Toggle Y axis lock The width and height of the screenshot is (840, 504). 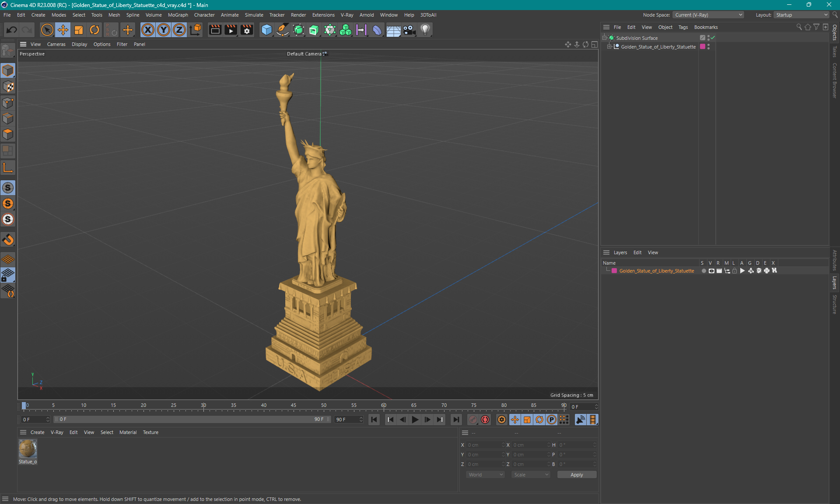point(164,30)
